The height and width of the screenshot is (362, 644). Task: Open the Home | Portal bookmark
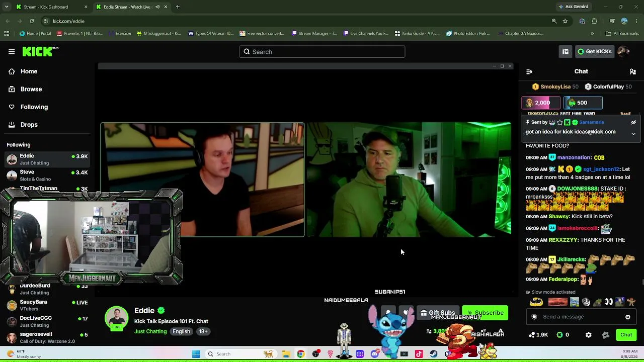(x=35, y=34)
